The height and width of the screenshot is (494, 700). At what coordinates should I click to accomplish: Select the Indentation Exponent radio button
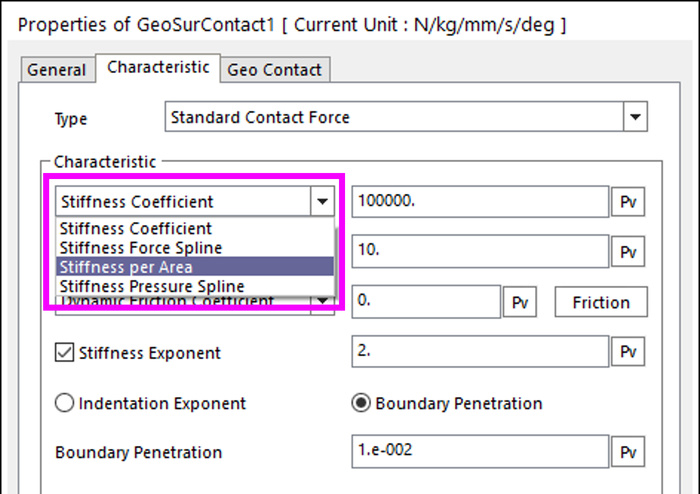pos(64,403)
